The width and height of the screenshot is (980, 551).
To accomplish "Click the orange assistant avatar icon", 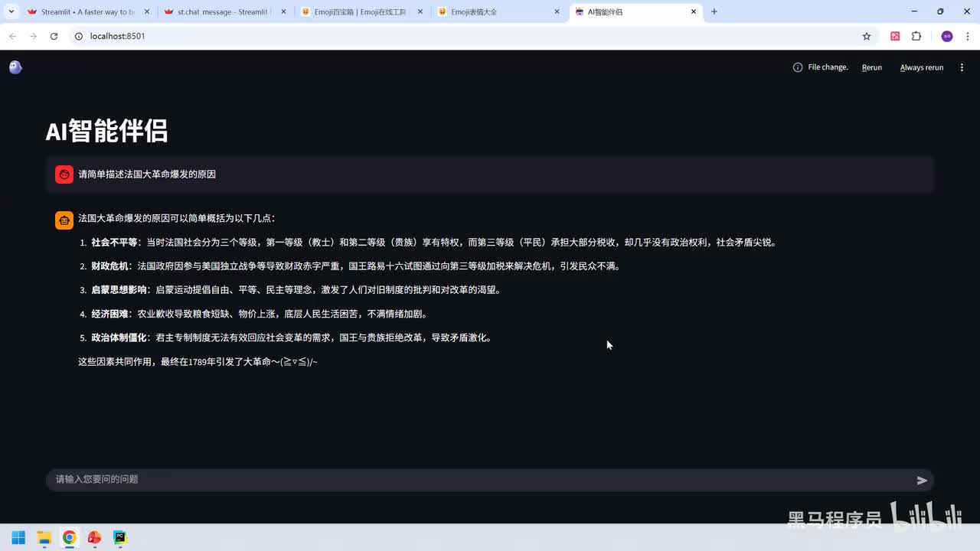I will click(64, 220).
